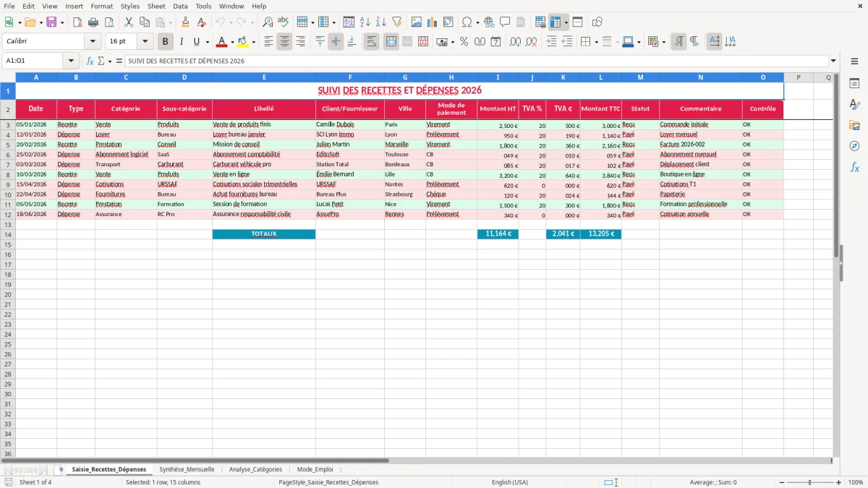Screen dimensions: 868x488
Task: Format cells as date
Action: coord(495,42)
